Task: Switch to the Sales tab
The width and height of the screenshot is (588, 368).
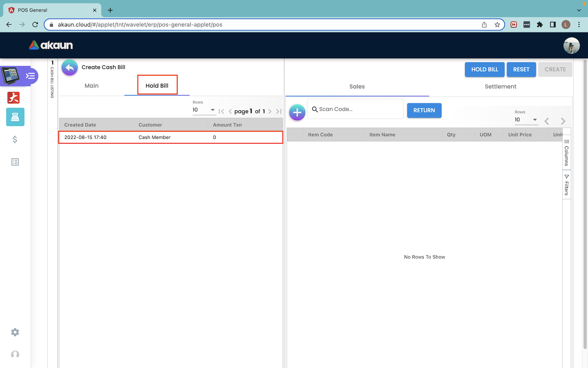Action: 357,87
